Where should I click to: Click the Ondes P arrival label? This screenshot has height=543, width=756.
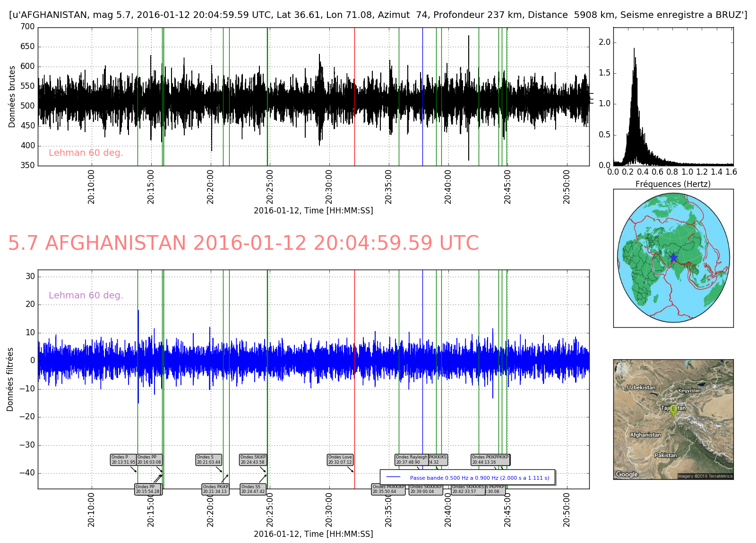[x=123, y=460]
